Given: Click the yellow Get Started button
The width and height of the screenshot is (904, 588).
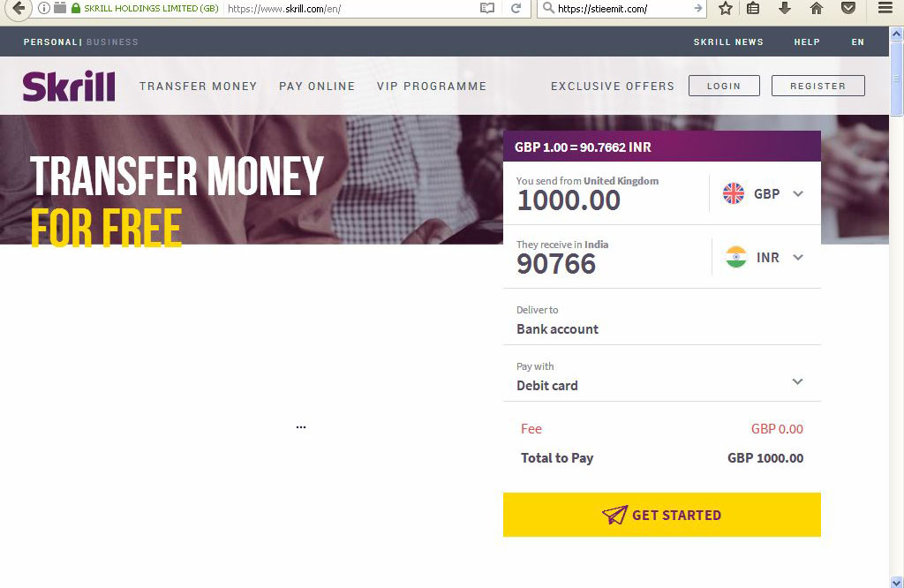Looking at the screenshot, I should coord(662,515).
